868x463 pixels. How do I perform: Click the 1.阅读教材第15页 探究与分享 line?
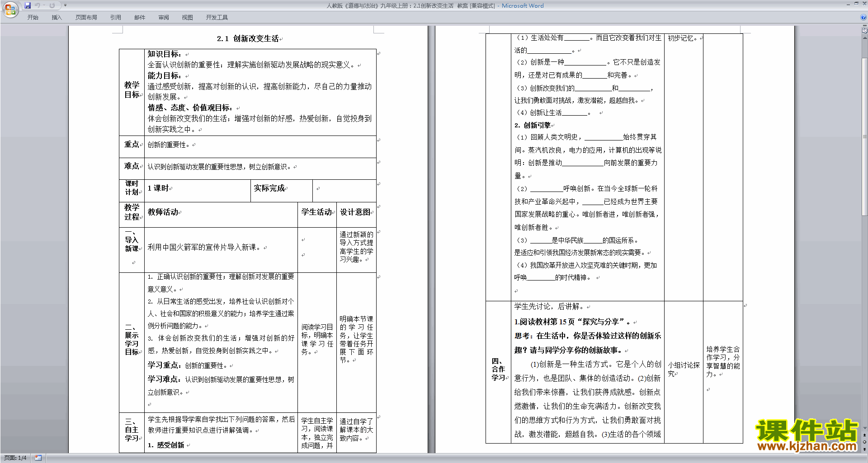pyautogui.click(x=573, y=322)
